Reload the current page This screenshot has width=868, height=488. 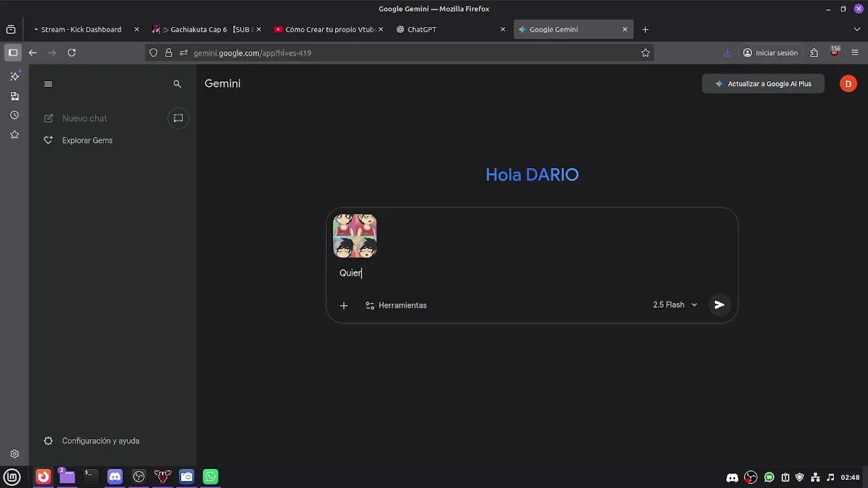pyautogui.click(x=72, y=53)
